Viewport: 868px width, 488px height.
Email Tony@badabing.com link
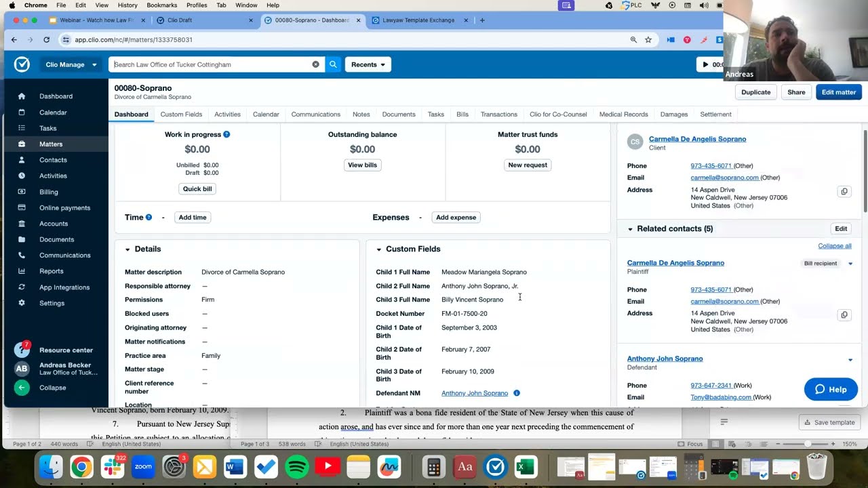click(721, 397)
